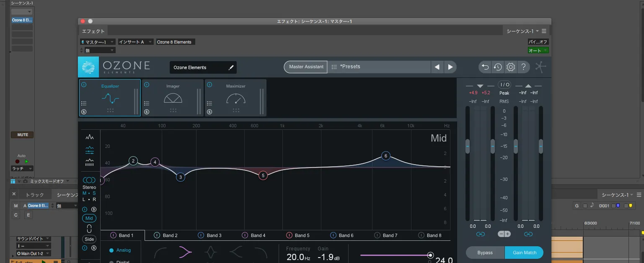Image resolution: width=644 pixels, height=263 pixels.
Task: Toggle output channel link icon
Action: (x=528, y=234)
